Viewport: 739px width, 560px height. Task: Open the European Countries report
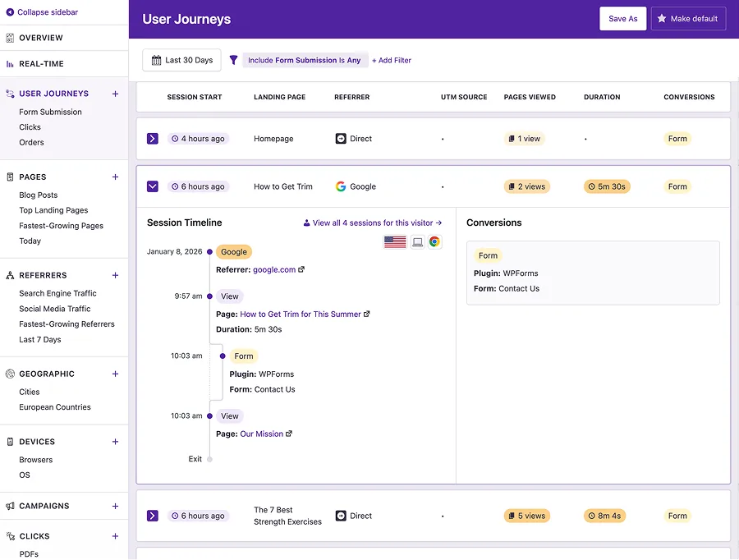pyautogui.click(x=55, y=407)
